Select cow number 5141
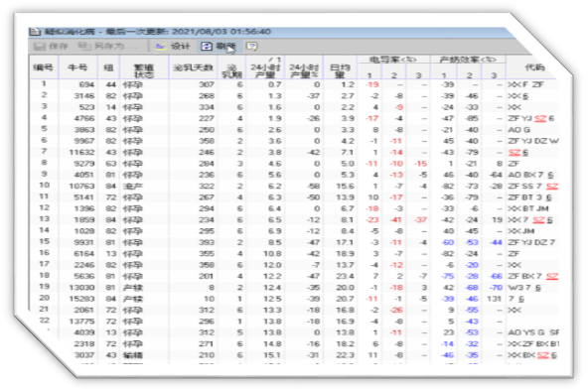The width and height of the screenshot is (588, 391). click(84, 197)
